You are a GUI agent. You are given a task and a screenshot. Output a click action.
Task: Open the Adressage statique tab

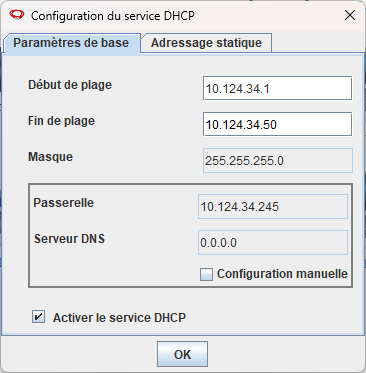tap(206, 43)
